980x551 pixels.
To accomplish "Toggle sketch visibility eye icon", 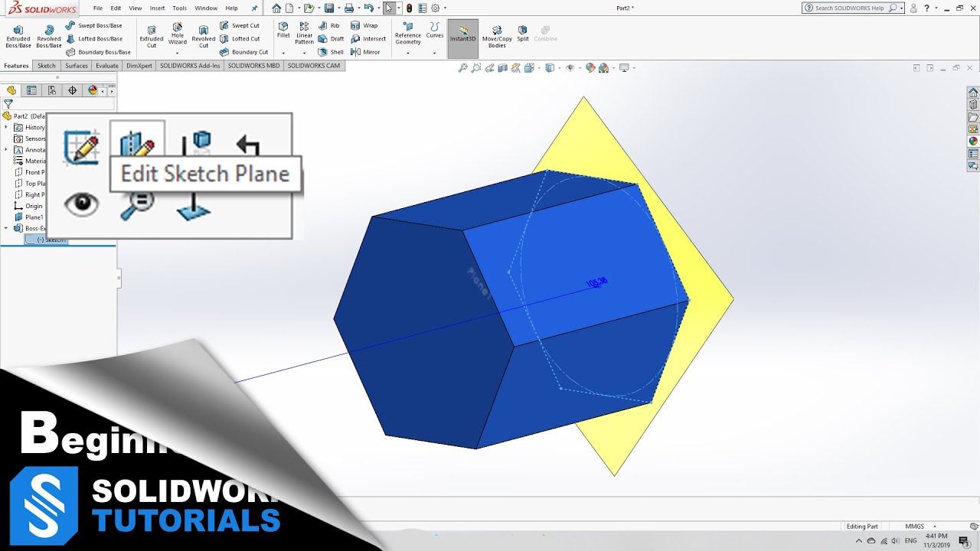I will pos(81,204).
